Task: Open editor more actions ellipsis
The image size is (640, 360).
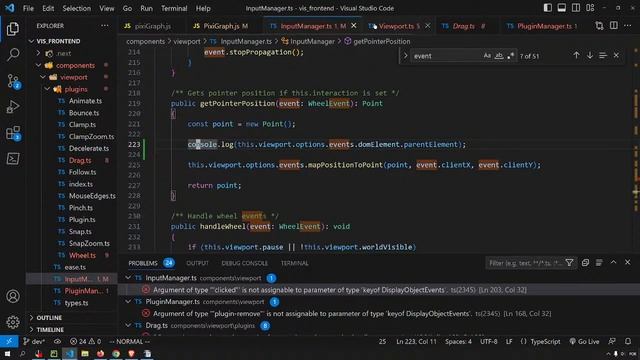Action: (627, 26)
